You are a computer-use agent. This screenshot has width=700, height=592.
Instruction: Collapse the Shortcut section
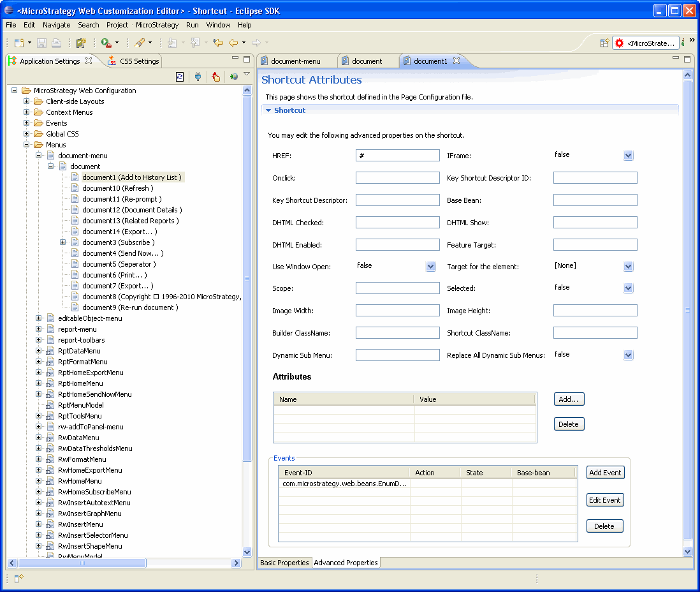[268, 110]
